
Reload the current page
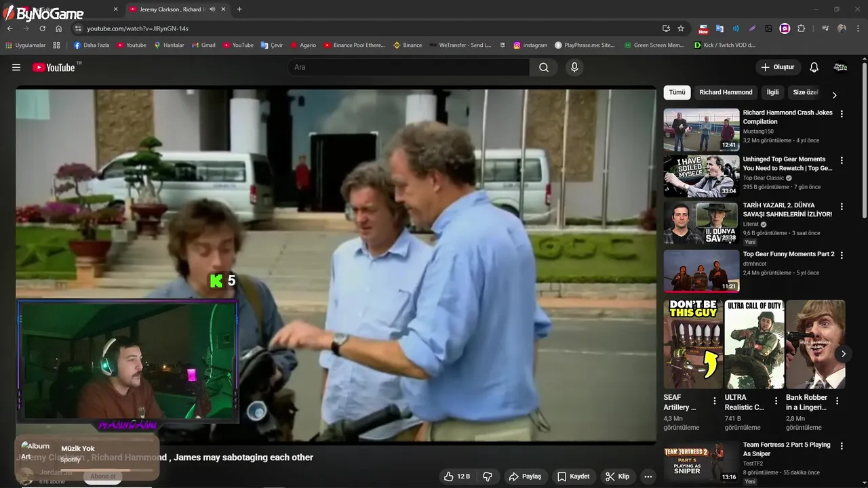tap(42, 28)
